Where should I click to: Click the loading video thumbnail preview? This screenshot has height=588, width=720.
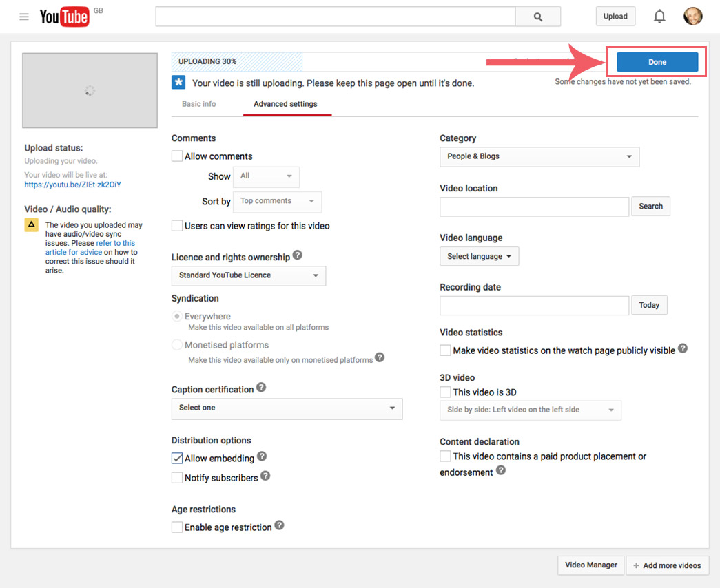(x=90, y=90)
